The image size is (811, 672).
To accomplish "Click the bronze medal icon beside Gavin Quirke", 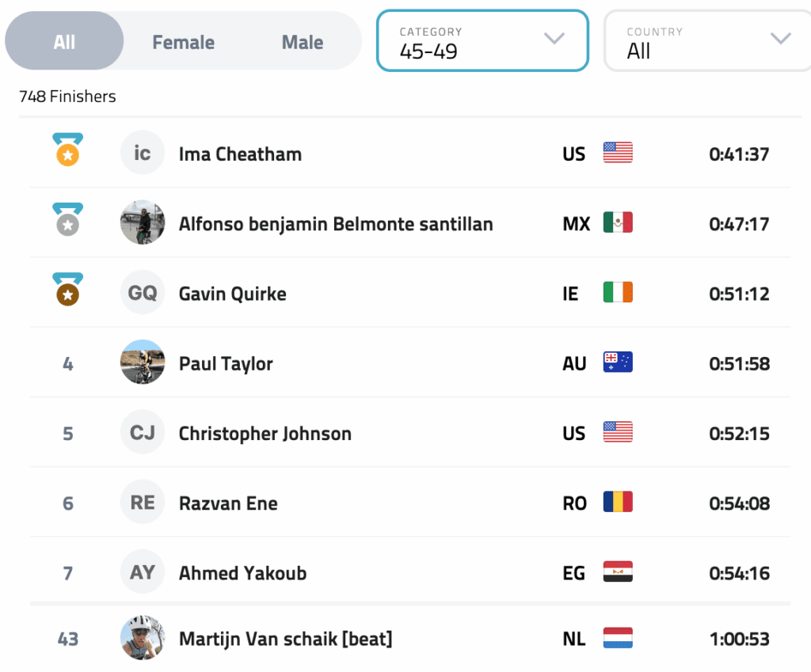I will point(68,290).
